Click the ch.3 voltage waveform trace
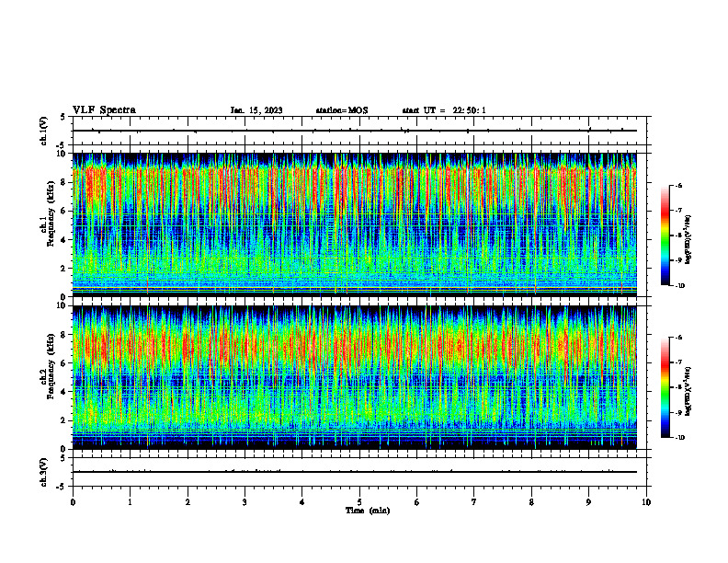This screenshot has height=563, width=728. [x=355, y=472]
